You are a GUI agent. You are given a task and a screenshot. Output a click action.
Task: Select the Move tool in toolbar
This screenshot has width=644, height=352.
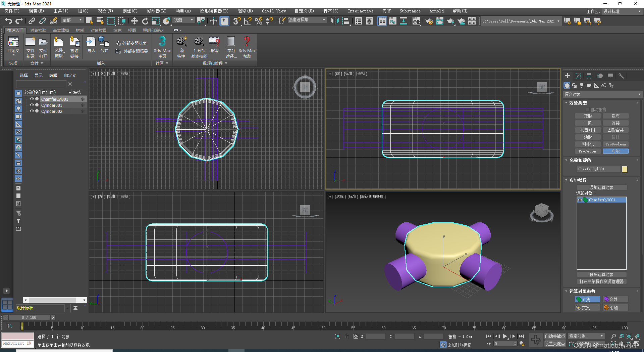pos(134,21)
